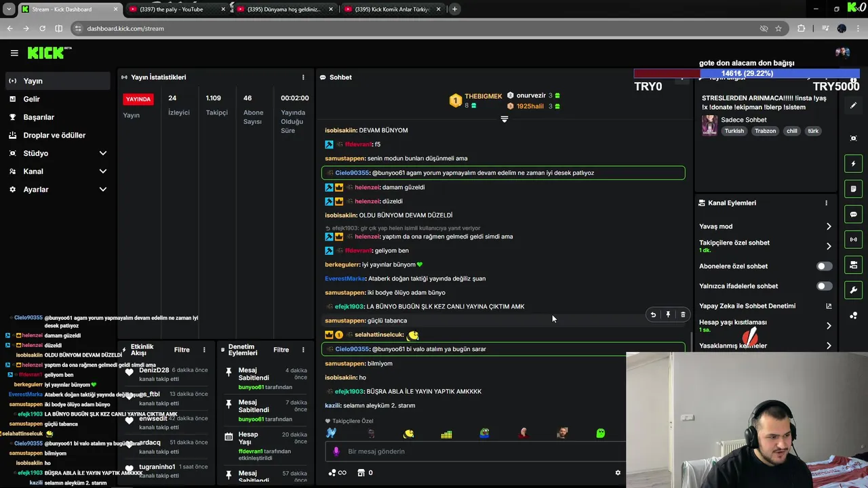Delete the hovered chat message with trash icon

pyautogui.click(x=683, y=314)
